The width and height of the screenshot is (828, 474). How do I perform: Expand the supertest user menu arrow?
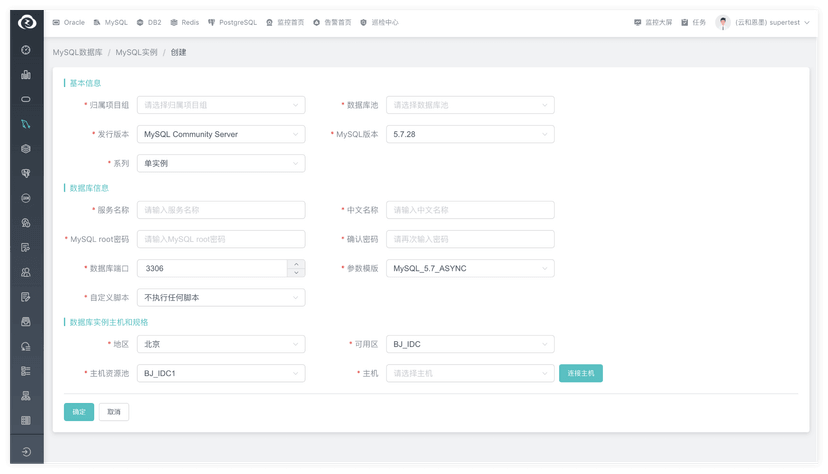coord(807,23)
